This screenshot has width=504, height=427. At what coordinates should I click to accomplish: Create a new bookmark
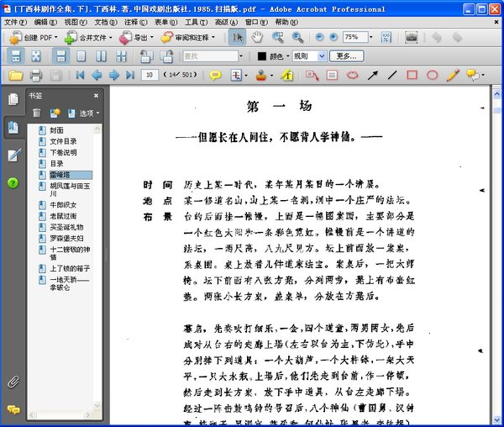[x=55, y=113]
